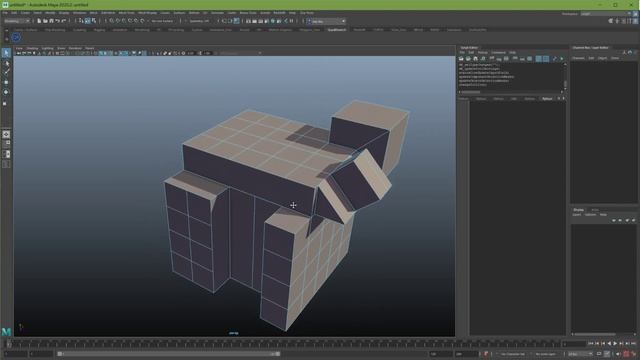Select the Anim tab in Layer Editor

(x=595, y=210)
